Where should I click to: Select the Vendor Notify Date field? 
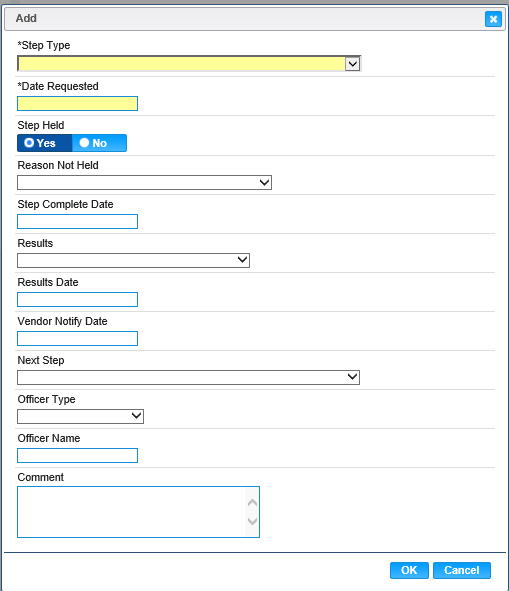(x=77, y=338)
